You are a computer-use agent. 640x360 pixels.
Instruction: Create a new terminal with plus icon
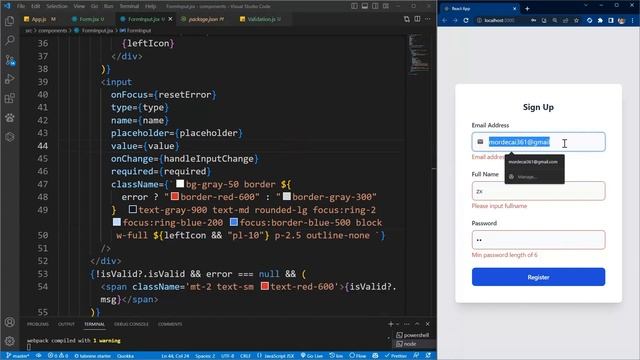point(390,324)
